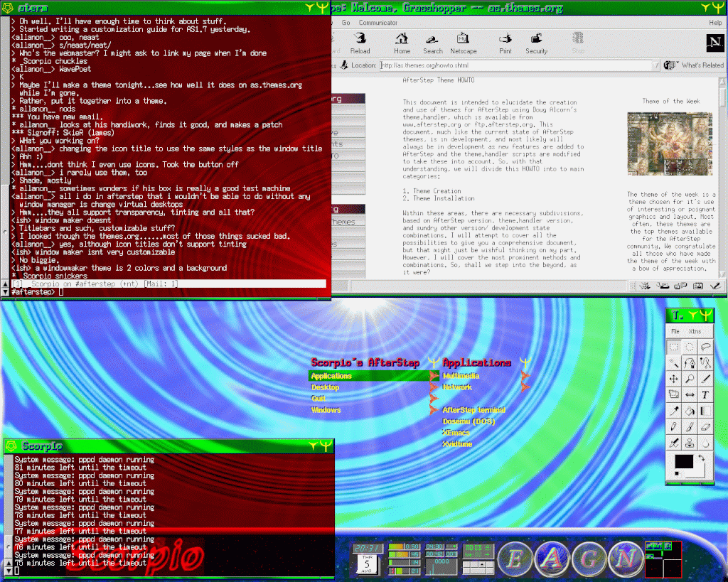Select the Bucket Fill tool
Screen dimensions: 728x582
click(690, 411)
